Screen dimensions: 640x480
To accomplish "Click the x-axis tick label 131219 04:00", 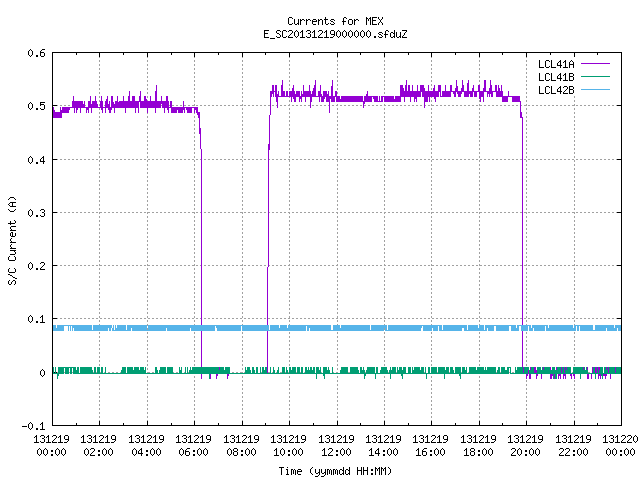I will [146, 446].
